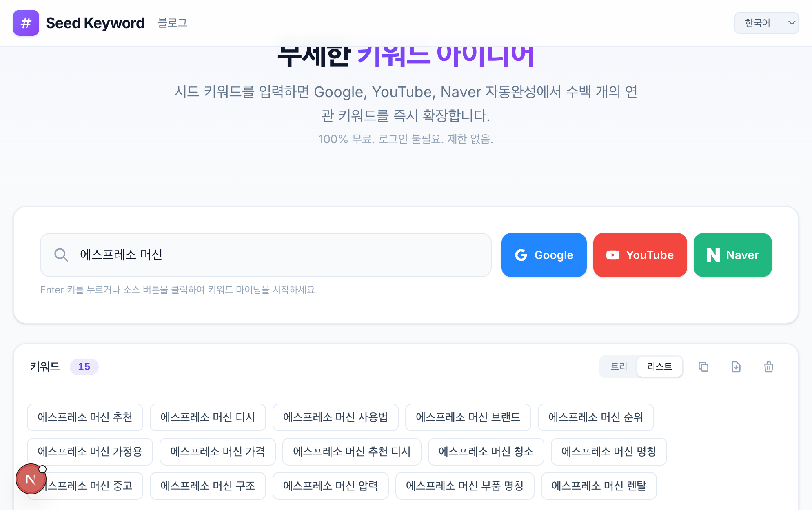Mine keywords with the Naver button
The image size is (812, 510).
[732, 255]
